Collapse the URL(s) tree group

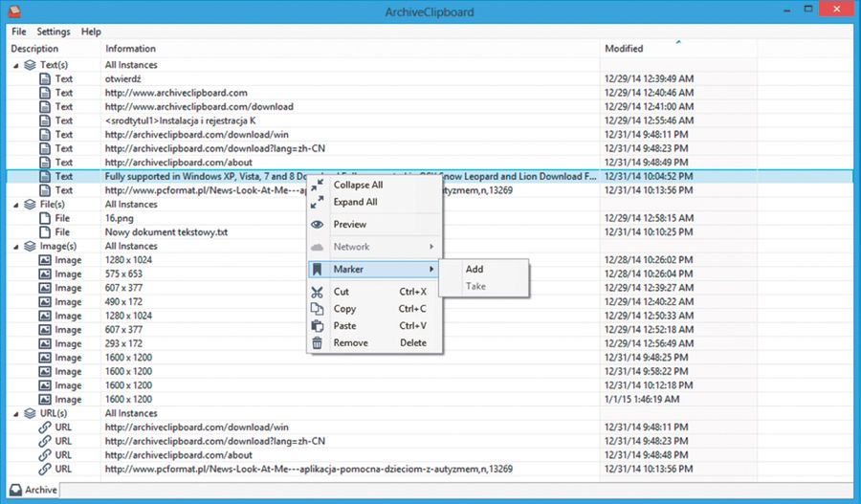tap(15, 413)
